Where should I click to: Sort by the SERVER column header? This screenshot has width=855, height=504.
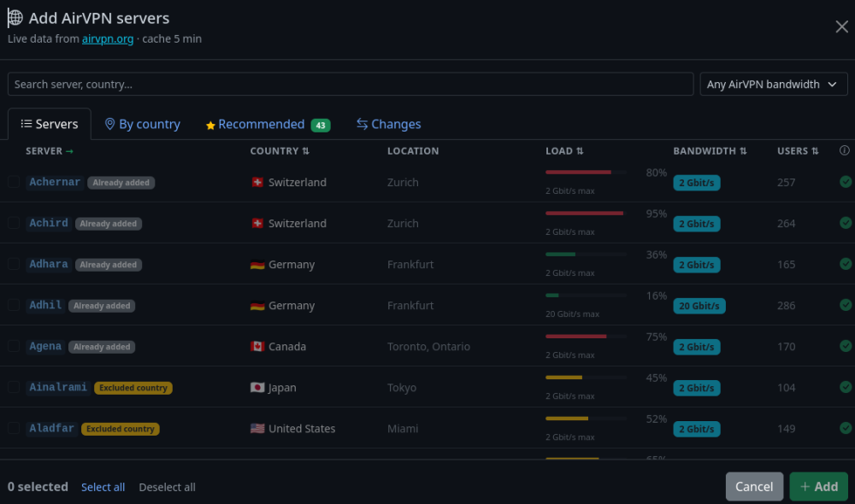49,151
